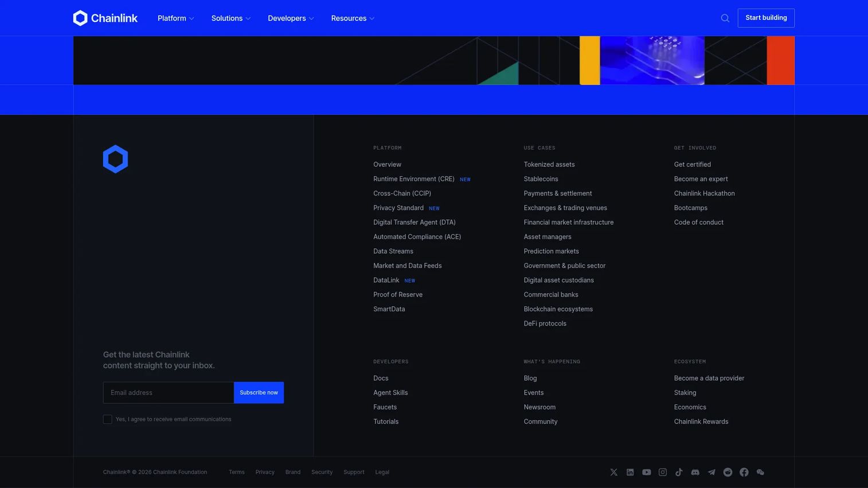
Task: Click the Start building button
Action: click(766, 18)
